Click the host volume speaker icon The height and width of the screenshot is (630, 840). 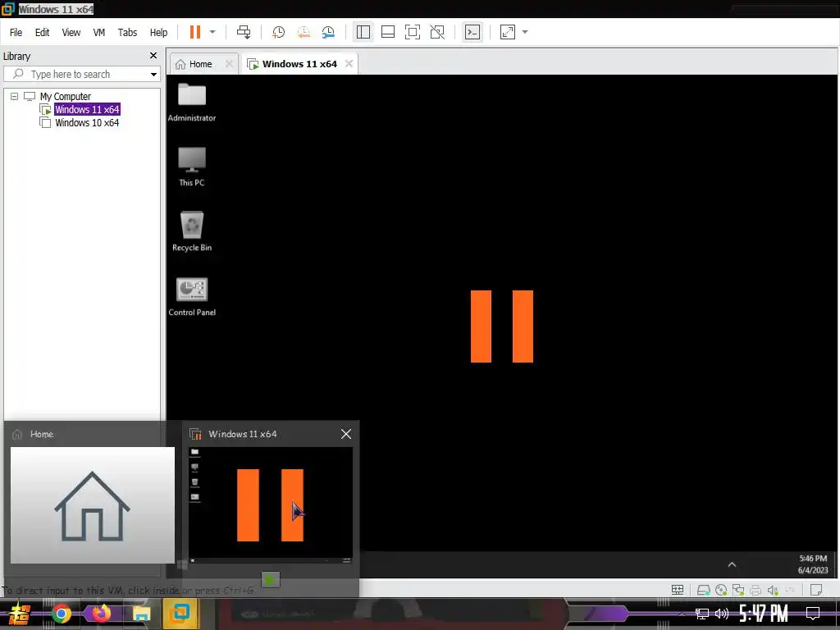pos(722,614)
